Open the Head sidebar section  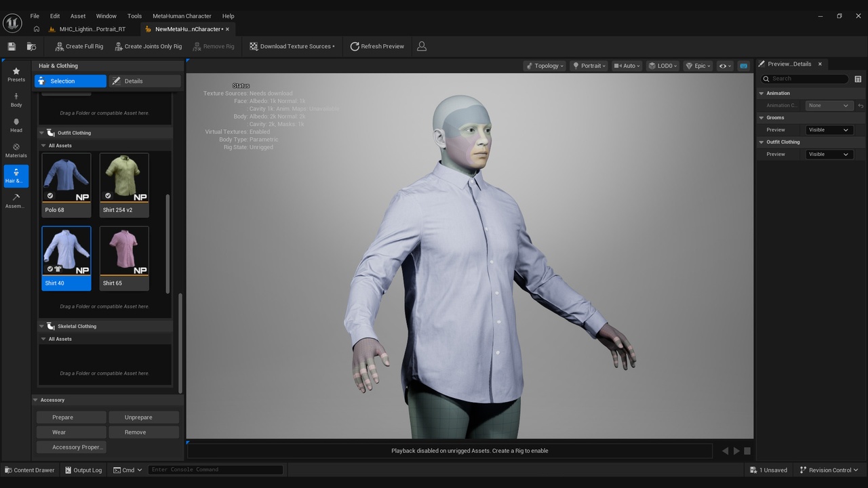tap(16, 125)
